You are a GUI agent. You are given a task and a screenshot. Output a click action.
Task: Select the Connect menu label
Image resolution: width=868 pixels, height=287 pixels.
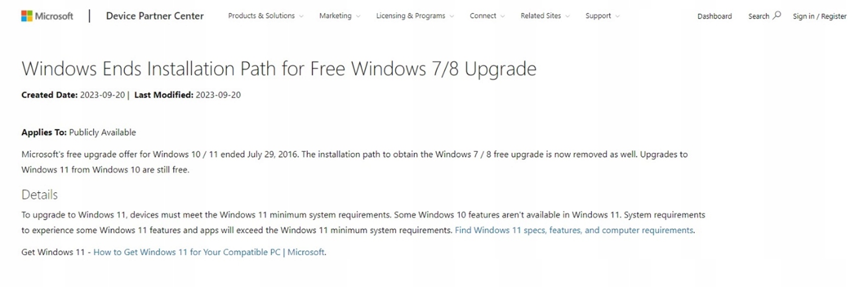coord(483,16)
